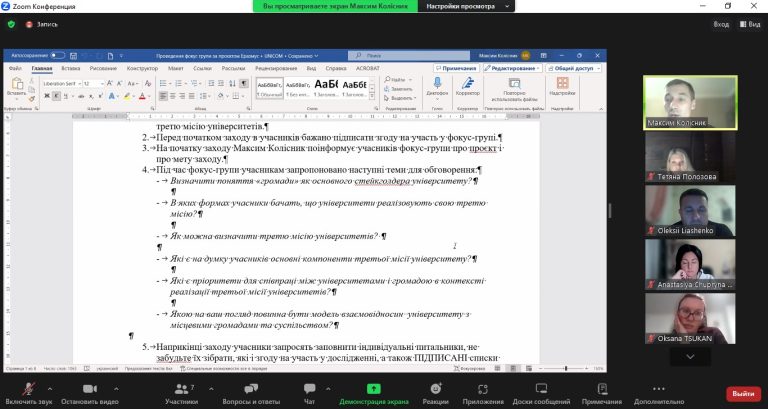Screen dimensions: 768x409
Task: Expand video options arrow next to Остановить видео
Action: pos(116,389)
